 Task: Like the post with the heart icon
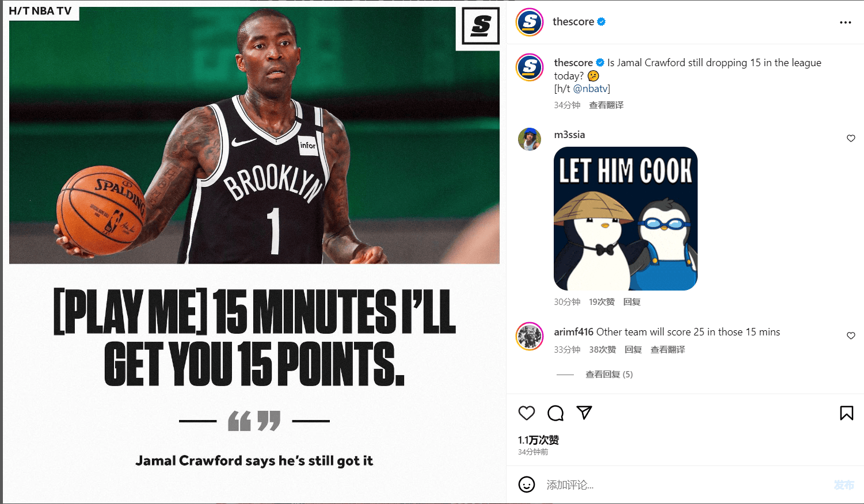527,413
